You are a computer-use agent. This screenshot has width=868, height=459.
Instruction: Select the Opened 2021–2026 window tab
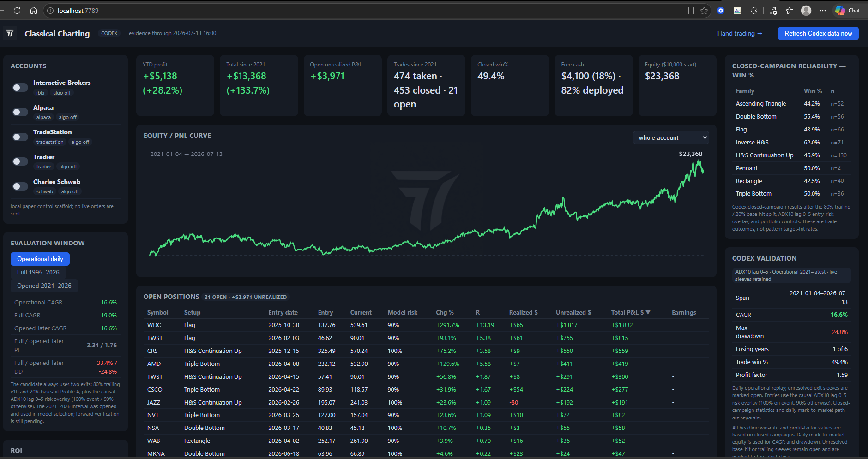click(x=44, y=286)
